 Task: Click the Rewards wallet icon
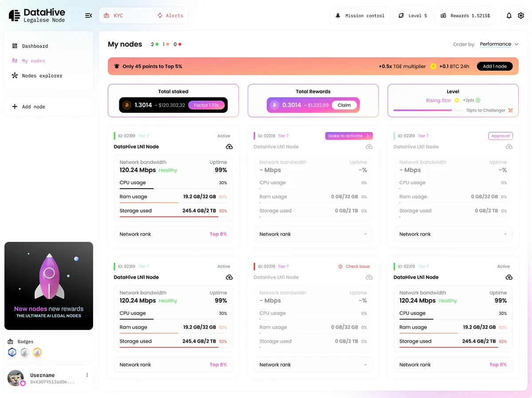coord(443,16)
